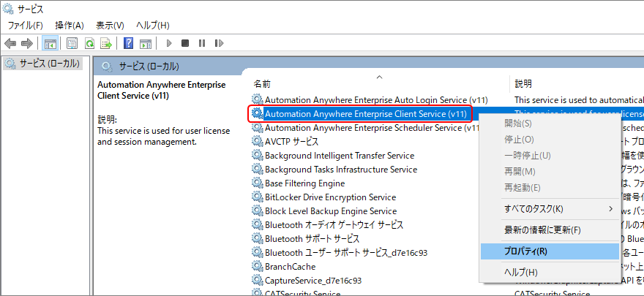Choose 最新の情報に更新(F) in context menu

click(x=550, y=230)
